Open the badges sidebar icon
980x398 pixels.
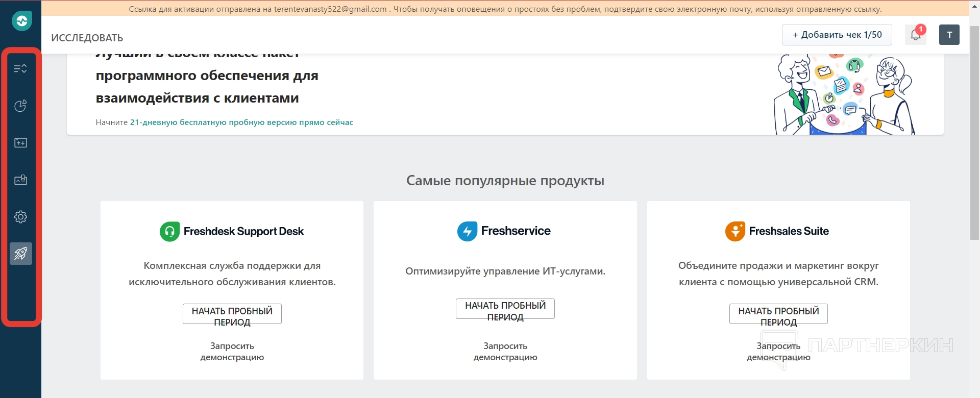tap(20, 180)
